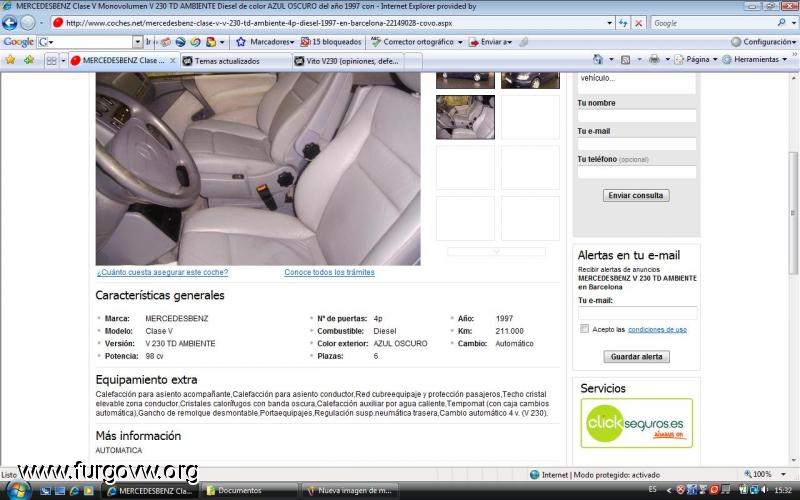The image size is (800, 500).
Task: Open Google toolbar search box dropdown
Action: click(x=138, y=42)
